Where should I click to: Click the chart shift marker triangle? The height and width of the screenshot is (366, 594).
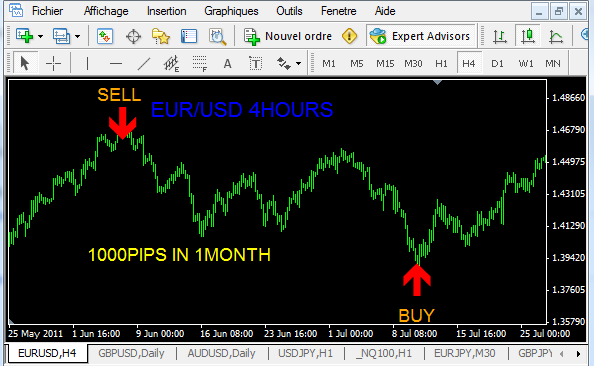point(438,82)
